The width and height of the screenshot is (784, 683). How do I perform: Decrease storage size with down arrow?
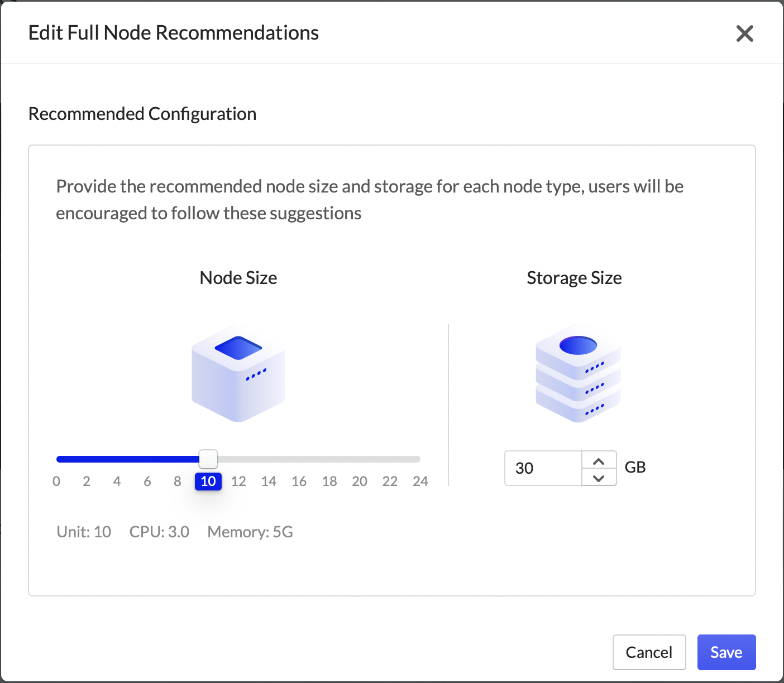(599, 478)
